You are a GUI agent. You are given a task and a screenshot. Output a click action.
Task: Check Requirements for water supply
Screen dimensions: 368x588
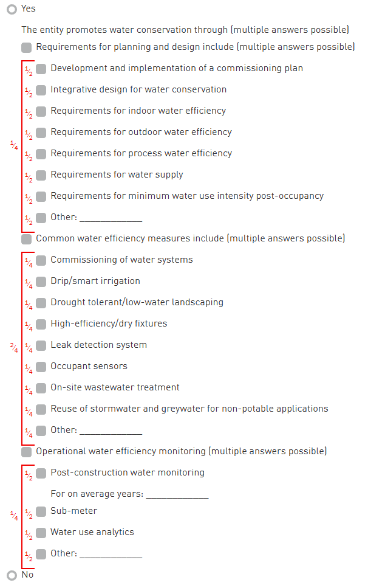[41, 175]
